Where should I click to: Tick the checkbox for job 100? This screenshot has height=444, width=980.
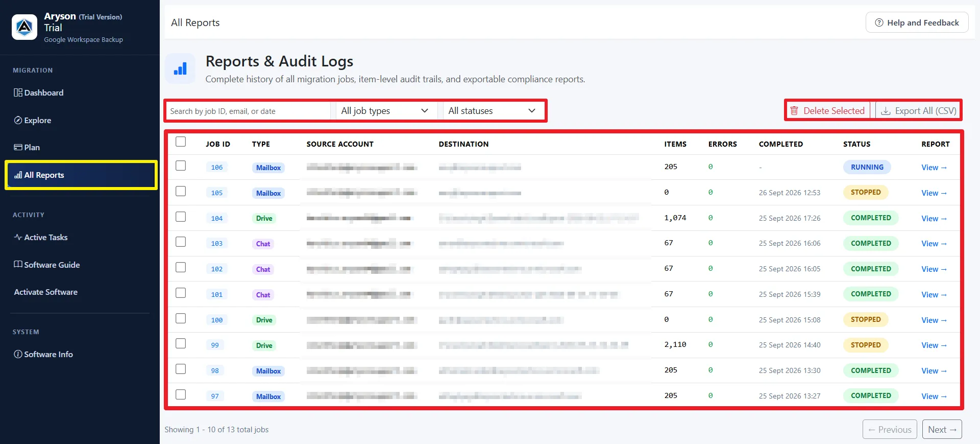[x=181, y=318]
